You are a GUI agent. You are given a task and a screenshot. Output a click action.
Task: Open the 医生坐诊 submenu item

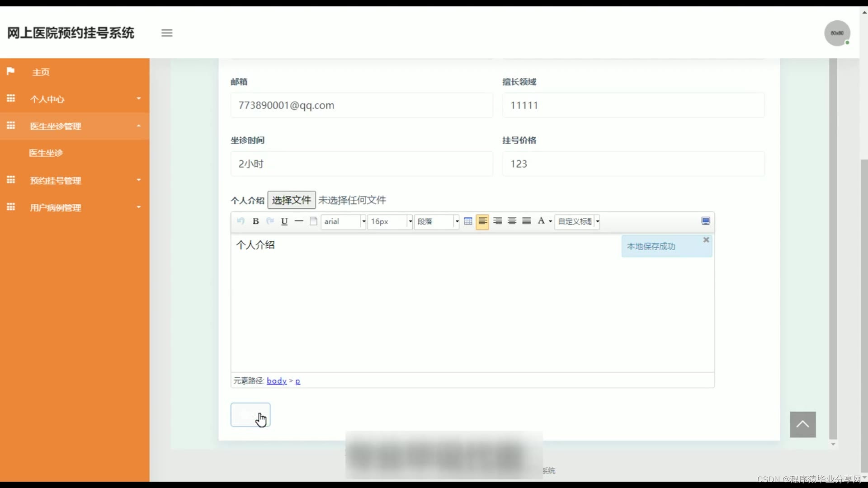pos(46,153)
